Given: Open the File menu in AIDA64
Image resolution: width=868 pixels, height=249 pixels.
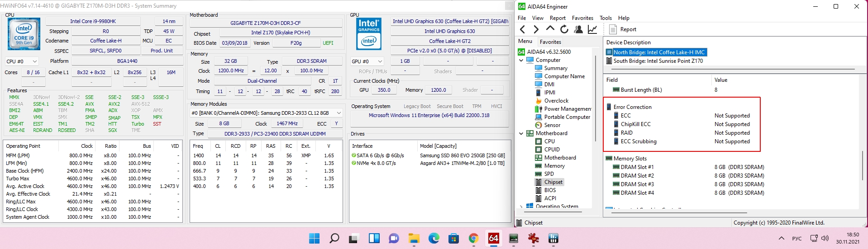Looking at the screenshot, I should point(522,18).
